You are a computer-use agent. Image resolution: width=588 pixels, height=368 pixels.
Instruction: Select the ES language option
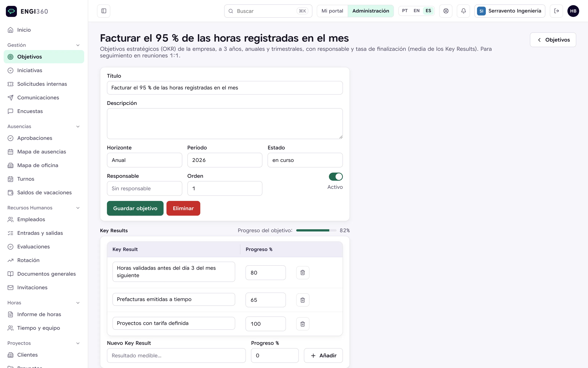point(428,11)
